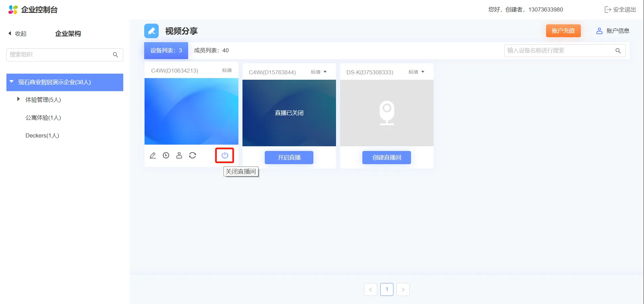Switch to the 设备列表: 3 tab
Viewport: 644px width, 304px height.
166,51
